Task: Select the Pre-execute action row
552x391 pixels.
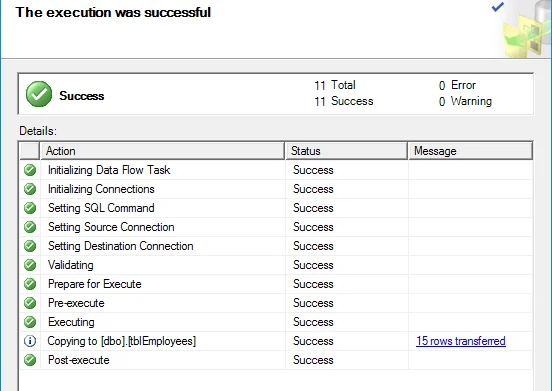Action: (276, 303)
